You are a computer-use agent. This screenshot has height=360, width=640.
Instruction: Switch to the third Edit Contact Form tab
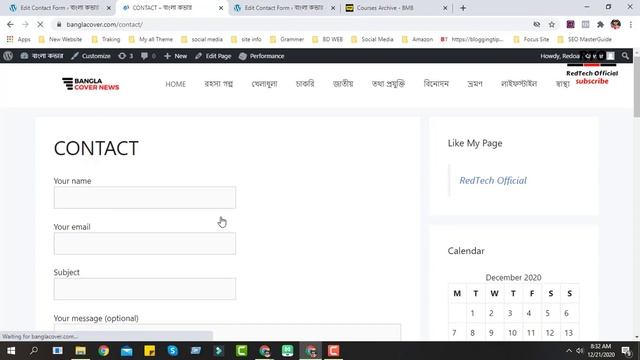tap(283, 8)
